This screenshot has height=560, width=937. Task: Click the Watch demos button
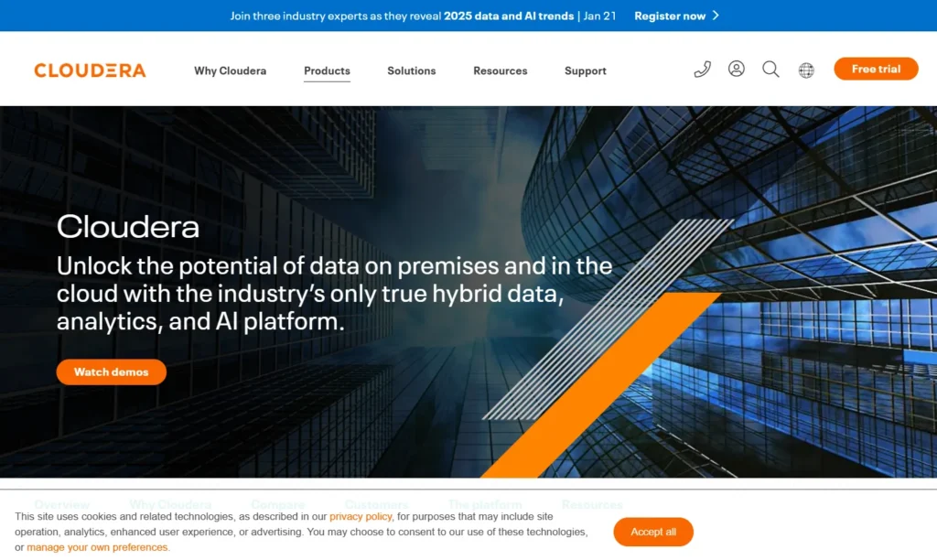click(111, 372)
